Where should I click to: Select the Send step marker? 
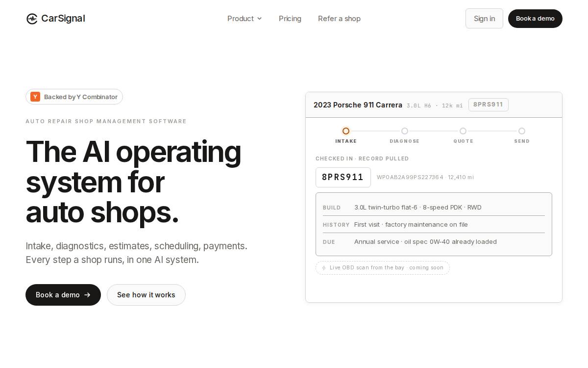(x=522, y=131)
